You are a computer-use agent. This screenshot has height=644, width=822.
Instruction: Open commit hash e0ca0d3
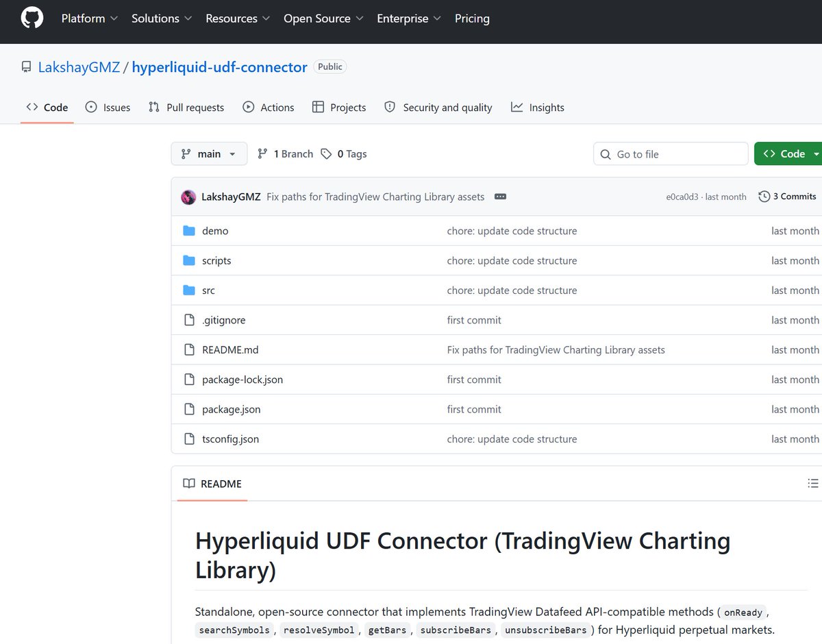pyautogui.click(x=682, y=197)
